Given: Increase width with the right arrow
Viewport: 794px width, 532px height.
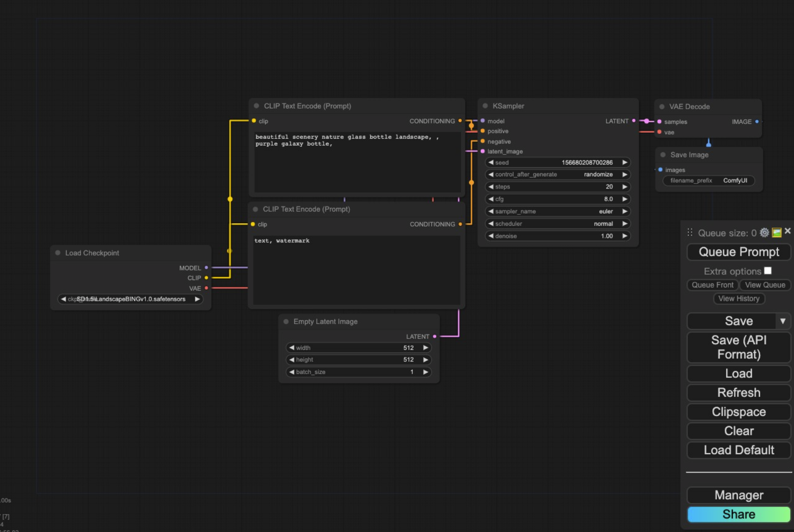Looking at the screenshot, I should click(426, 348).
